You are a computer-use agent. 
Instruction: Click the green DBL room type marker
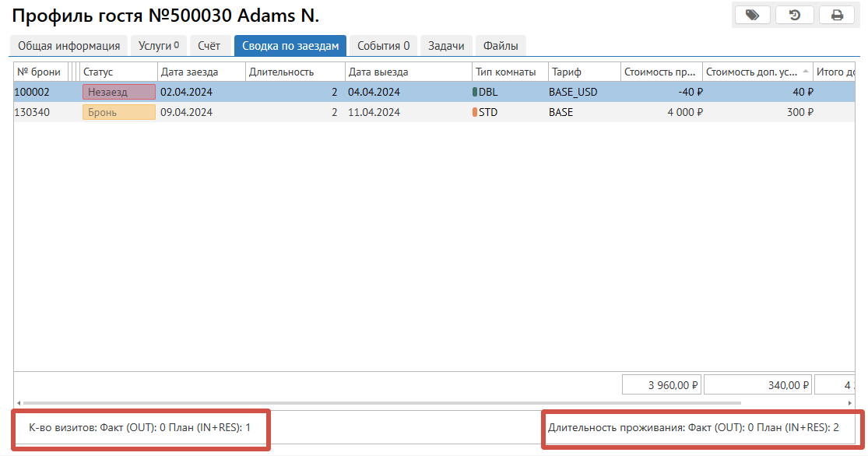[x=475, y=92]
